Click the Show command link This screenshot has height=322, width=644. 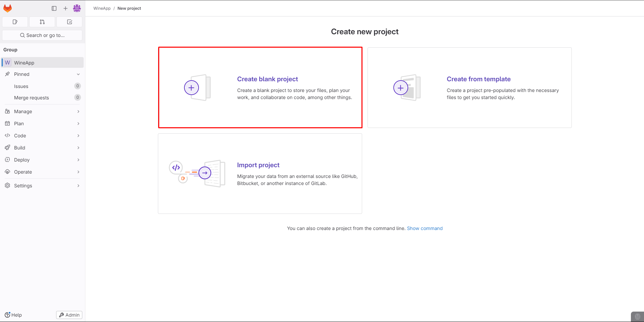click(425, 228)
